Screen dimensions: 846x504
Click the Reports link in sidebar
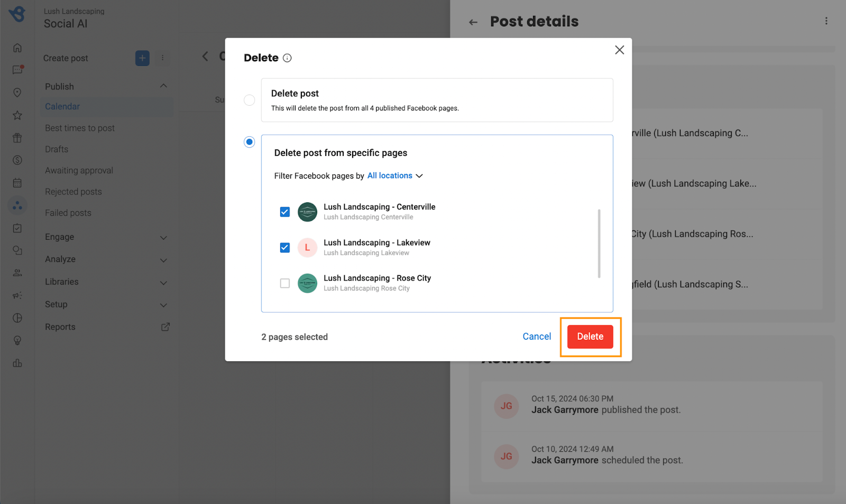(x=60, y=327)
